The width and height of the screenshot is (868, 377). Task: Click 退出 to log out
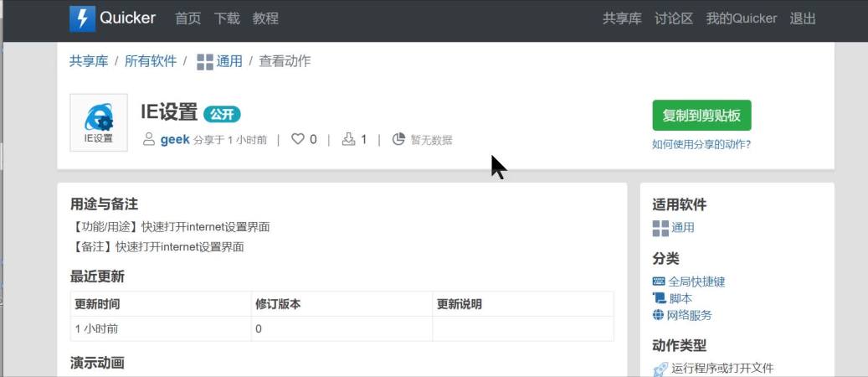click(803, 18)
